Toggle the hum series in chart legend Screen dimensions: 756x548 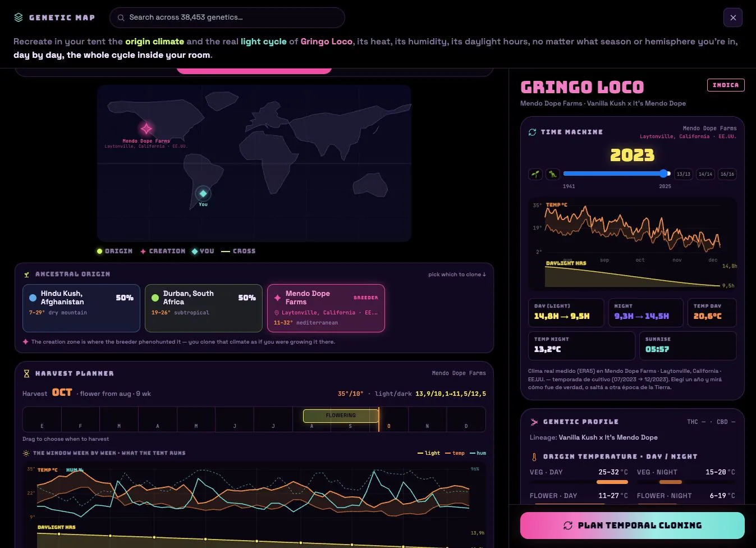[x=478, y=453]
